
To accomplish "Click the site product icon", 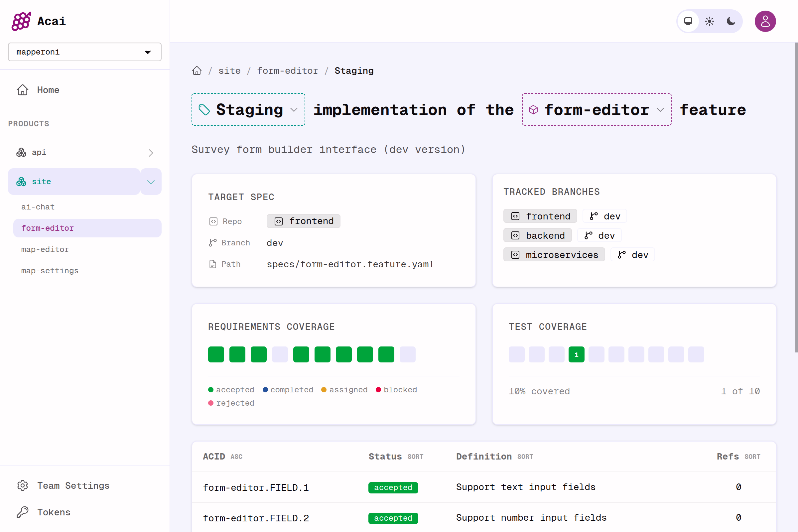I will pyautogui.click(x=21, y=182).
